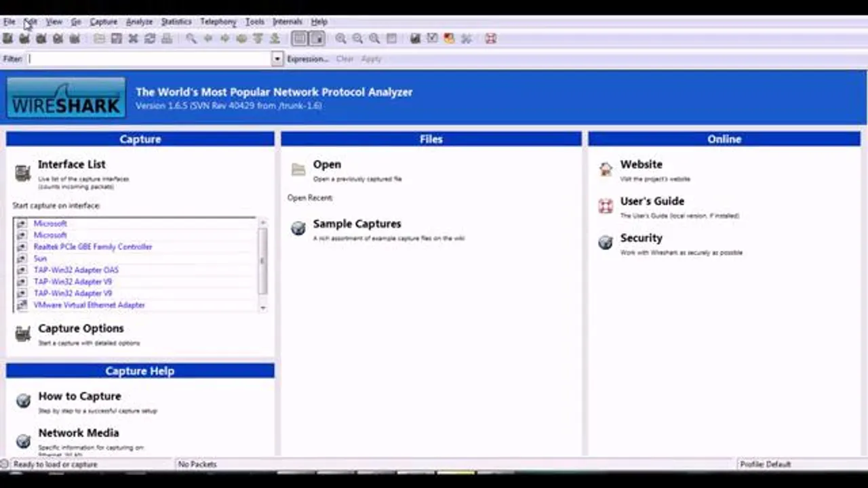
Task: Go to specific packet number icon
Action: [241, 39]
